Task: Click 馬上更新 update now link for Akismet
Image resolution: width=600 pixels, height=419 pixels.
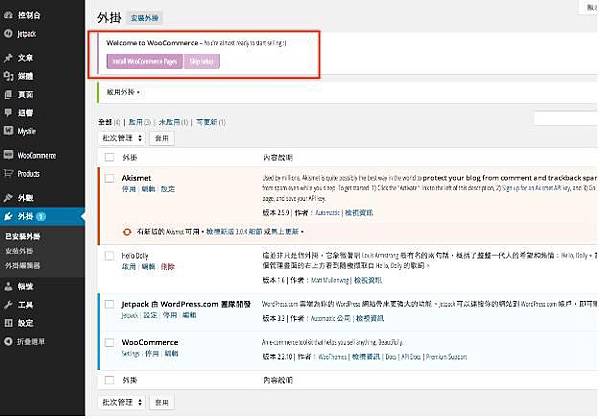Action: click(285, 232)
